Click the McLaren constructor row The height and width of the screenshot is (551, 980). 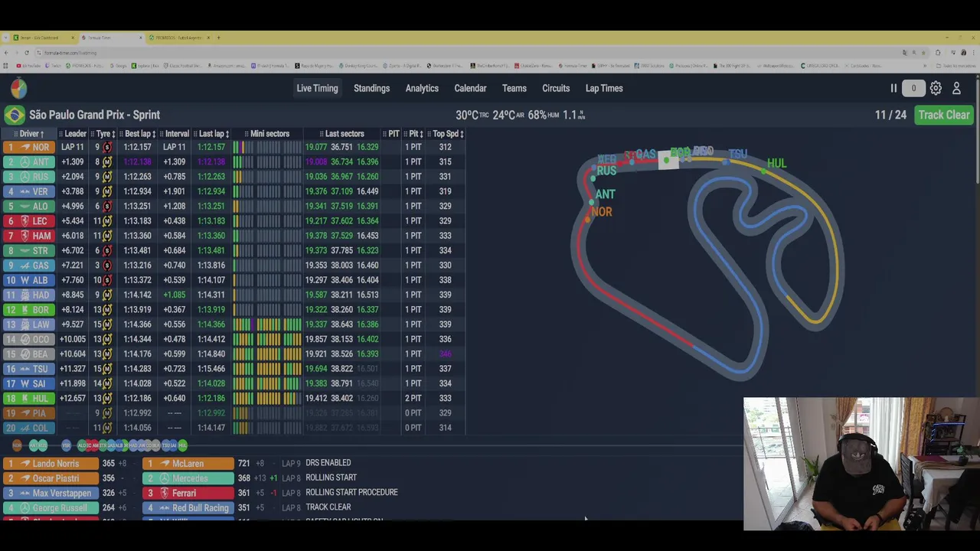point(188,464)
